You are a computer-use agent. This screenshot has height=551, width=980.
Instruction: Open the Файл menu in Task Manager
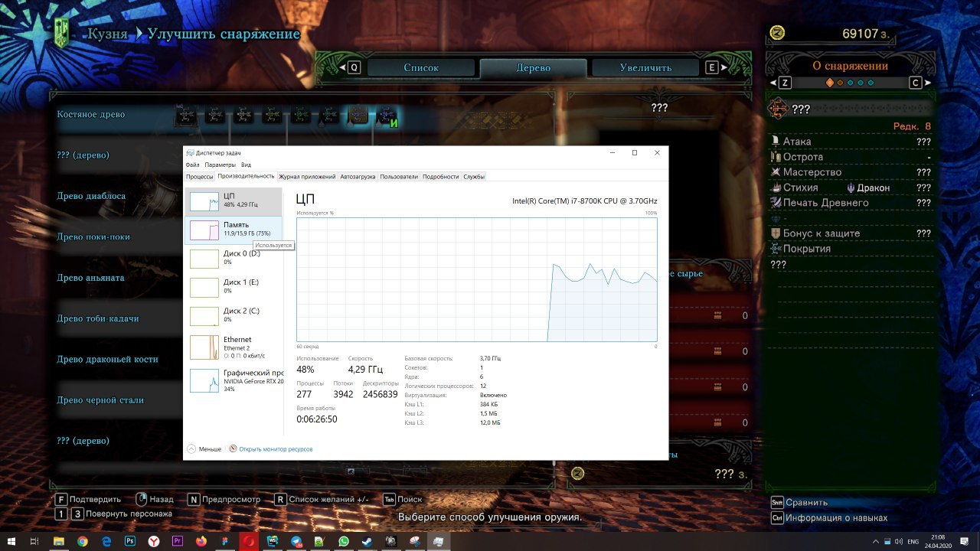(192, 165)
